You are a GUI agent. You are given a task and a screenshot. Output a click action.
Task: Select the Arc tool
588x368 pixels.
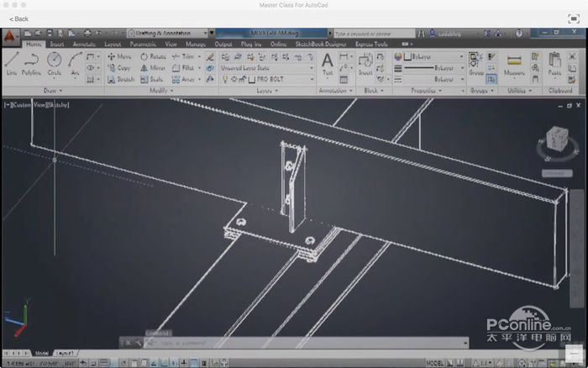75,64
